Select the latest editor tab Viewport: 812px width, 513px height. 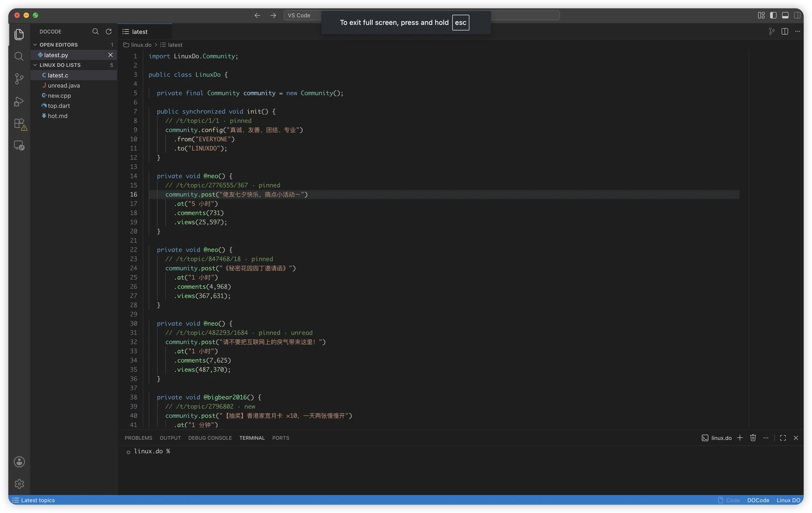(x=145, y=32)
